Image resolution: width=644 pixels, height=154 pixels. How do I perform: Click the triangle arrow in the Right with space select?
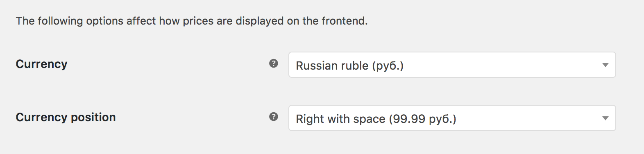coord(605,118)
